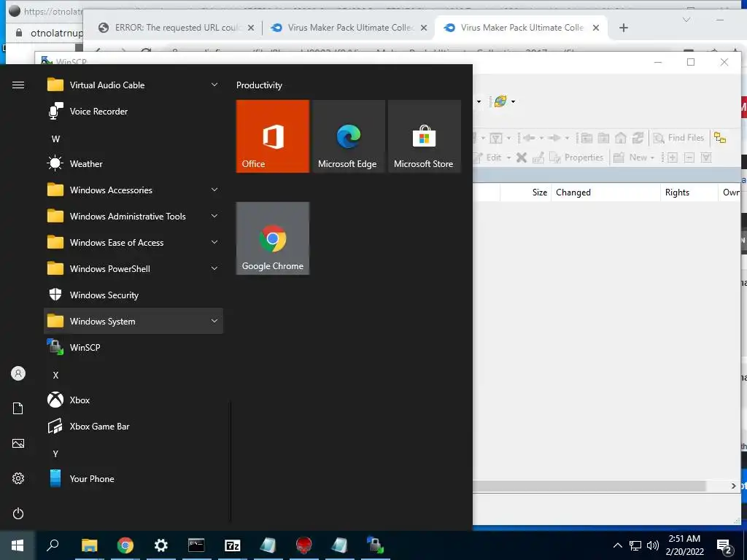Expand the Windows Ease of Access folder
This screenshot has width=747, height=560.
click(133, 242)
